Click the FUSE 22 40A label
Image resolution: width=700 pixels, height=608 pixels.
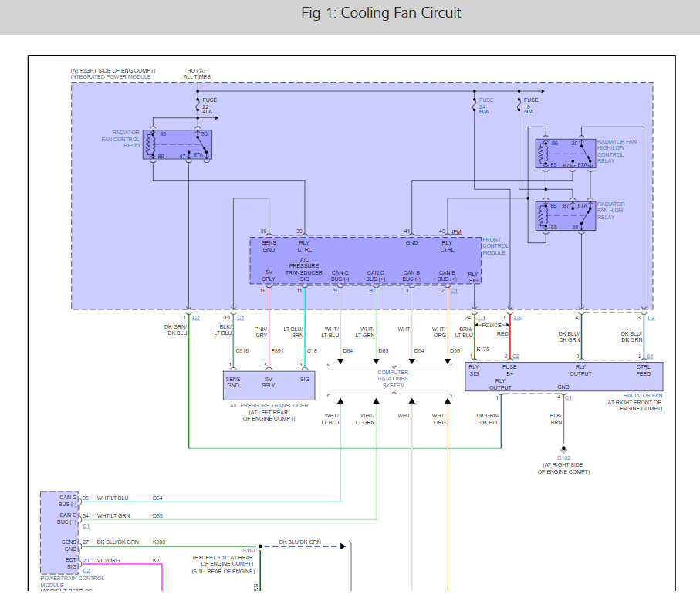pos(209,106)
